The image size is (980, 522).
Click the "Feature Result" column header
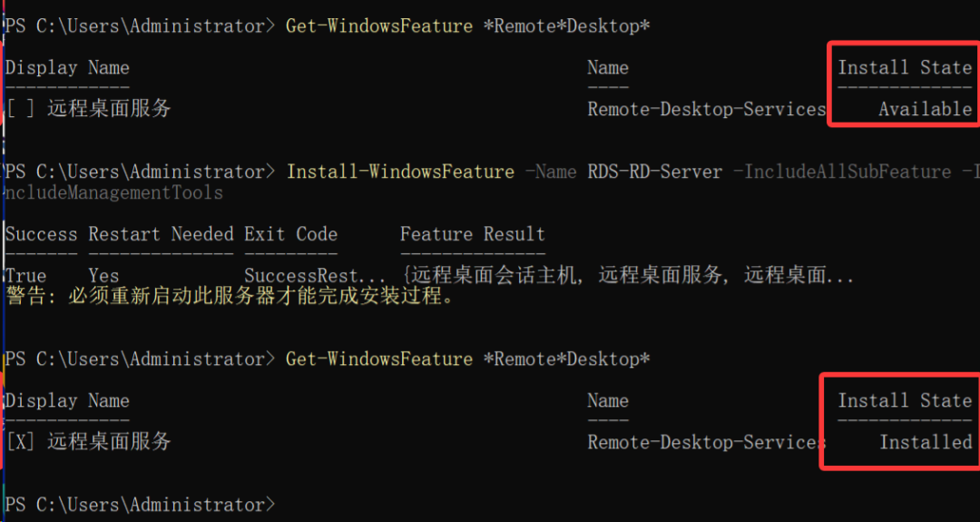click(x=472, y=234)
